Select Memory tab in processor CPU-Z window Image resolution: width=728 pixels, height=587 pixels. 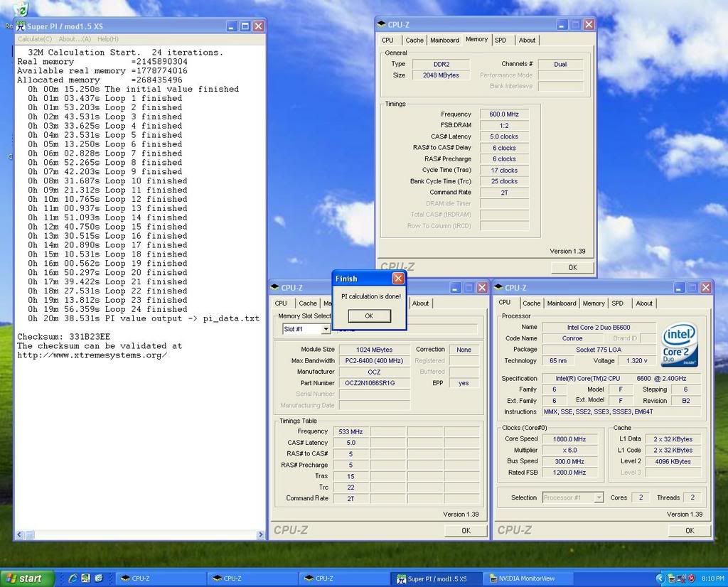pyautogui.click(x=594, y=303)
